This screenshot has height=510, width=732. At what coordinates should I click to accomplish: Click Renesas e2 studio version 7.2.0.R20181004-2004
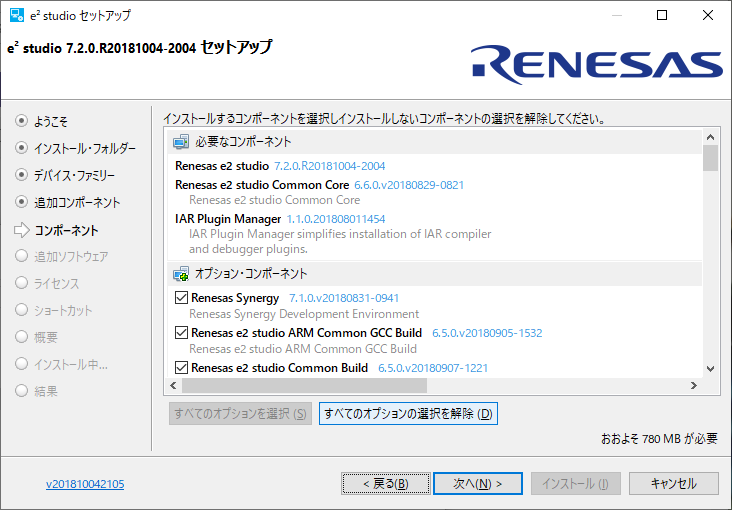[x=329, y=166]
